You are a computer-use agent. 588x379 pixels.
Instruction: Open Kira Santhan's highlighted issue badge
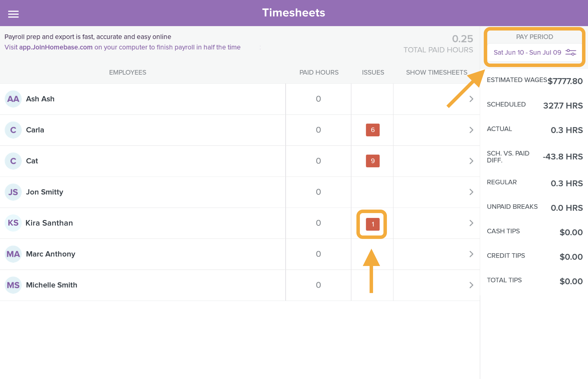click(373, 224)
